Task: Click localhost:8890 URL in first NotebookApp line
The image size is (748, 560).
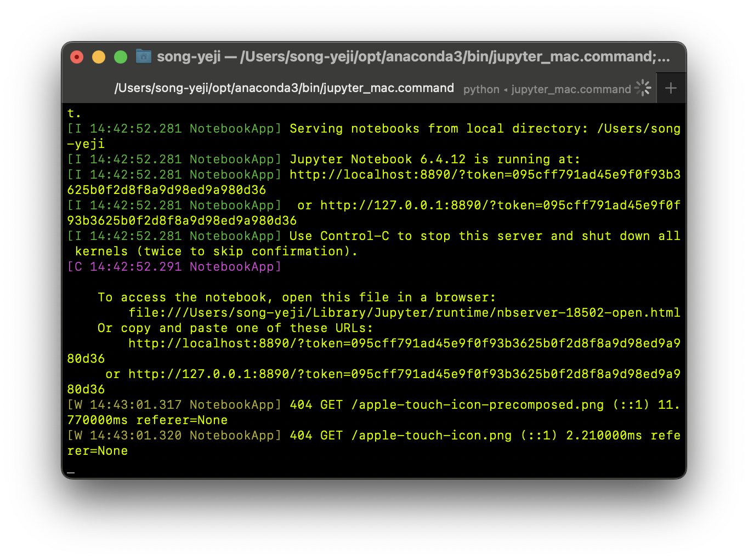Action: pos(485,175)
